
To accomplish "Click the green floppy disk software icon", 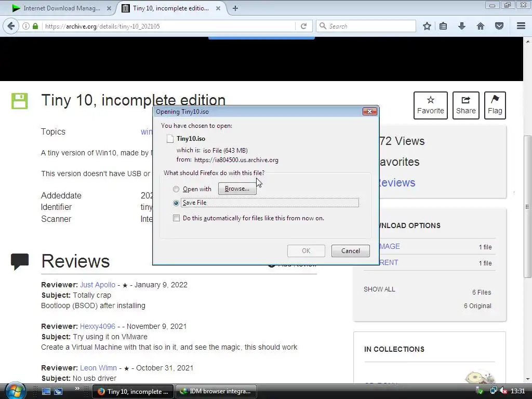I will [20, 101].
